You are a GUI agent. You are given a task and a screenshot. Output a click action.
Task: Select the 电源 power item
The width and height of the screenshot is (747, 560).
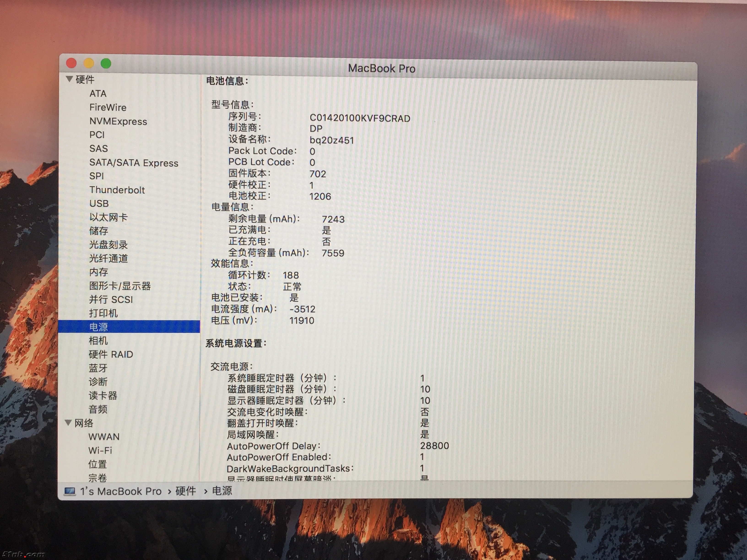click(x=99, y=327)
